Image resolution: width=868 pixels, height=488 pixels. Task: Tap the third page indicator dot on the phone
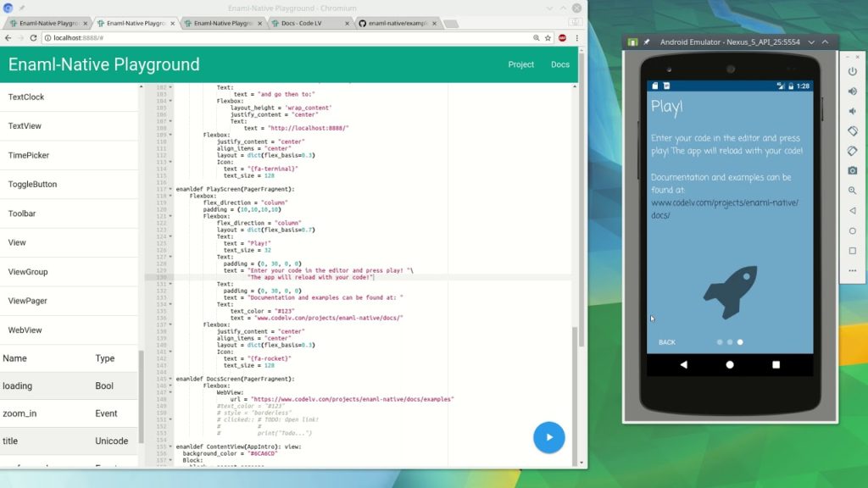coord(740,342)
